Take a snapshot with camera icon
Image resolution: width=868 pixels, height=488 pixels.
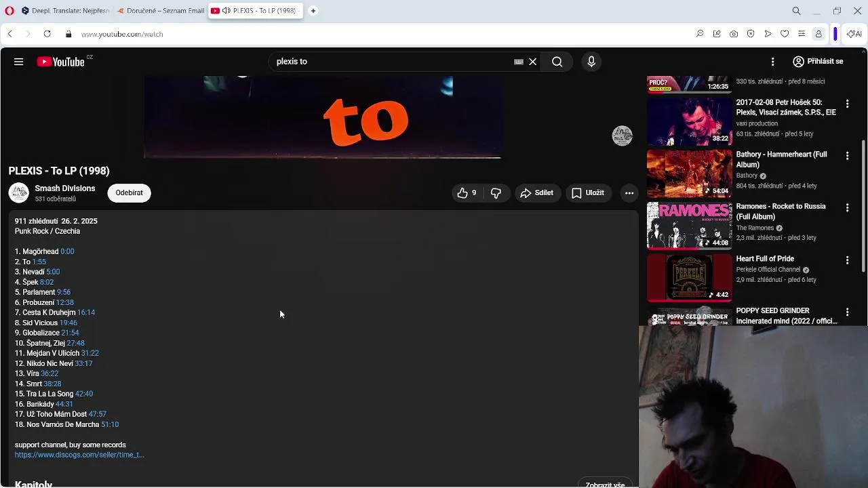[734, 34]
